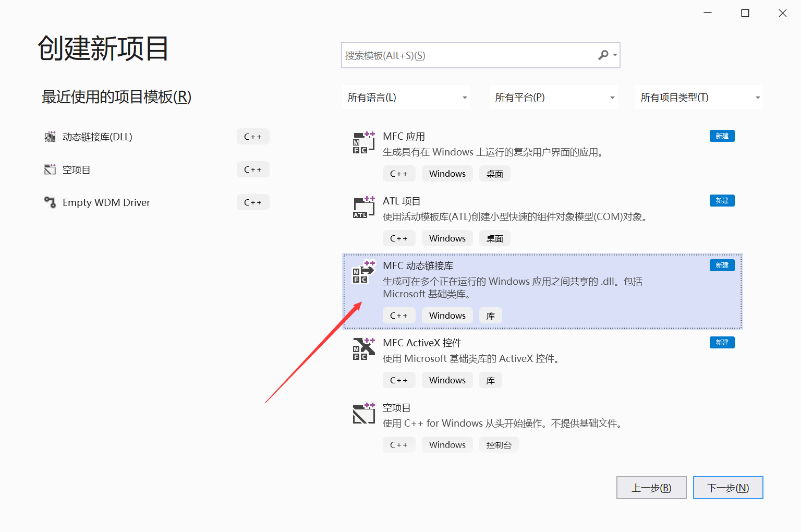This screenshot has height=532, width=801.
Task: Click the Windows tag under 空项目 template
Action: pyautogui.click(x=447, y=445)
